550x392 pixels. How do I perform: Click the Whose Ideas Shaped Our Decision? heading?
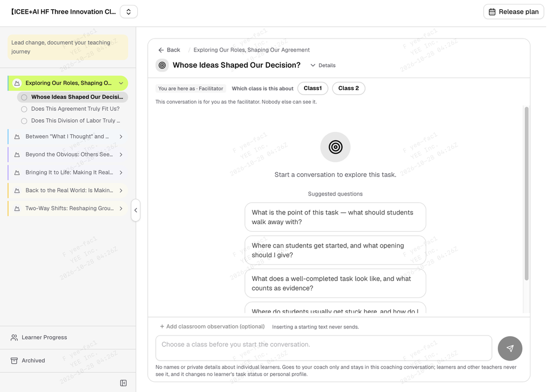coord(236,65)
